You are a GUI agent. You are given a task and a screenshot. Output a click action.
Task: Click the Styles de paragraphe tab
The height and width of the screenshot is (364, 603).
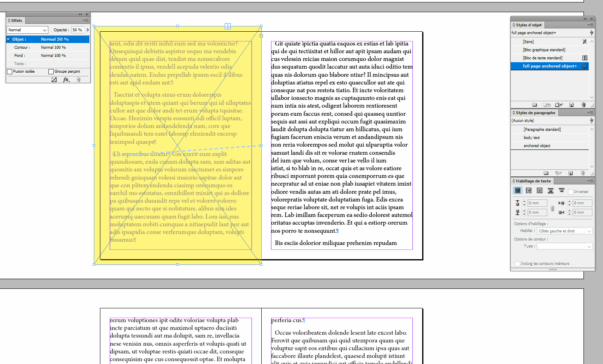534,113
